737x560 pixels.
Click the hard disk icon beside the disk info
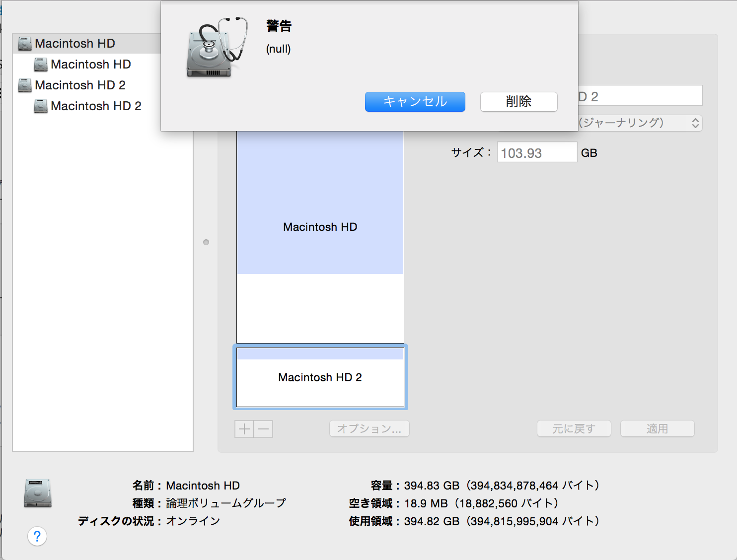38,493
